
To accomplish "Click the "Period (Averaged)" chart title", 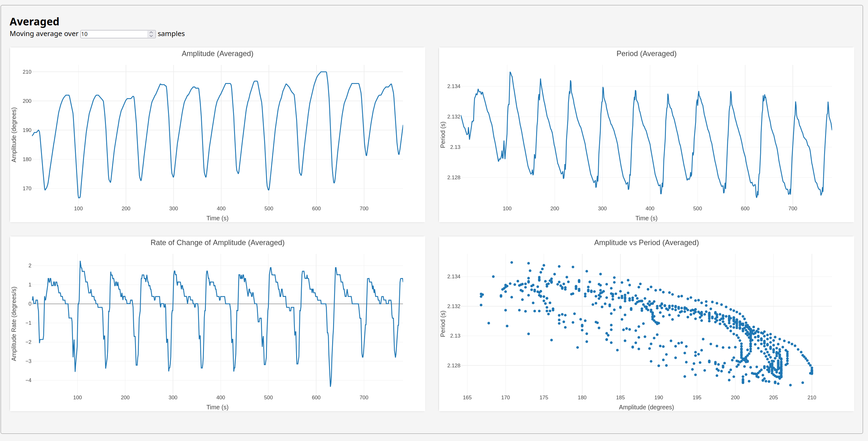I will (646, 54).
